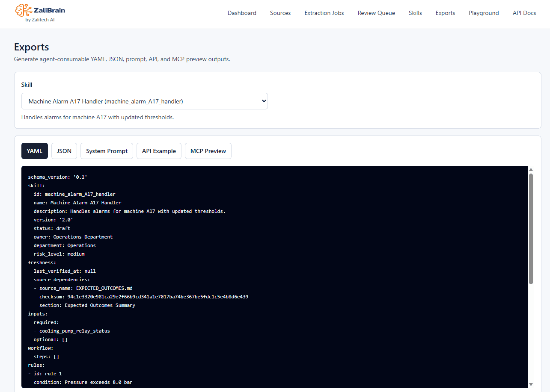Click the code panel scroll-down arrow

tap(531, 384)
